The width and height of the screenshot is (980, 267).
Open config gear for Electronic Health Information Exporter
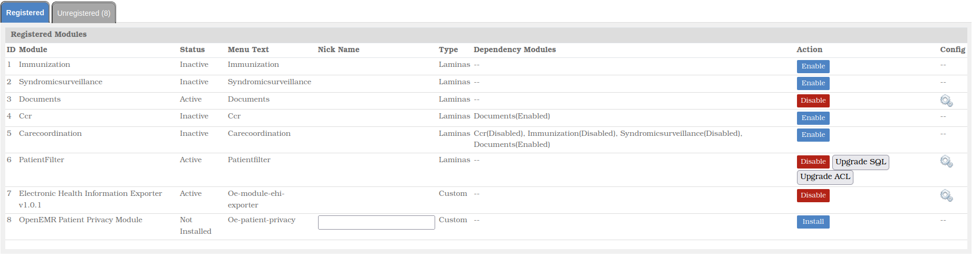tap(946, 195)
